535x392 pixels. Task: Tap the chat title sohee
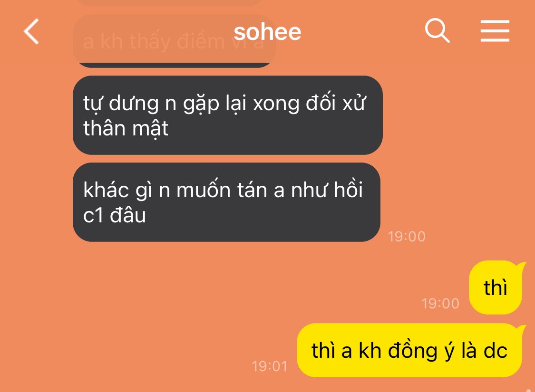267,32
